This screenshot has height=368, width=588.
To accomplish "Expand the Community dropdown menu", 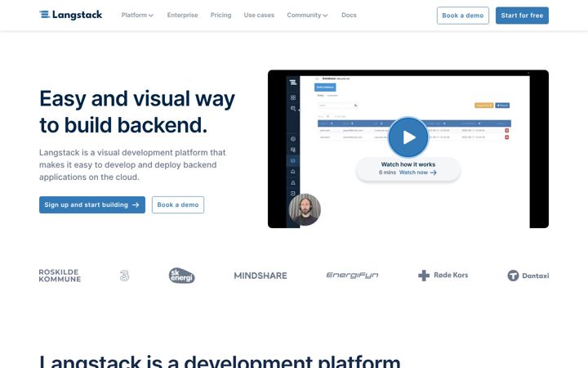I will tap(307, 16).
